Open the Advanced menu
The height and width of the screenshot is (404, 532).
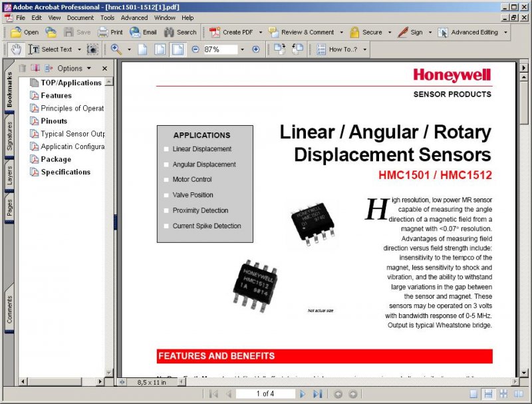134,18
